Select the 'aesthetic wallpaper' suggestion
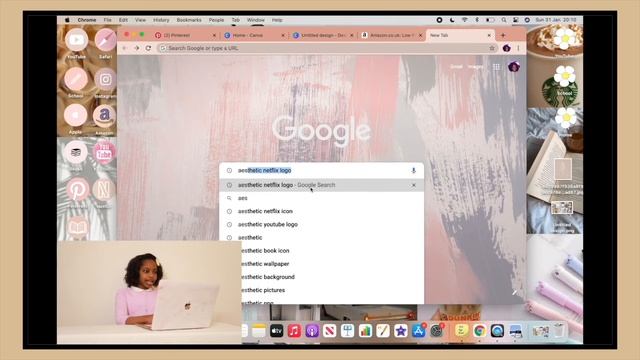640x360 pixels. pyautogui.click(x=332, y=264)
